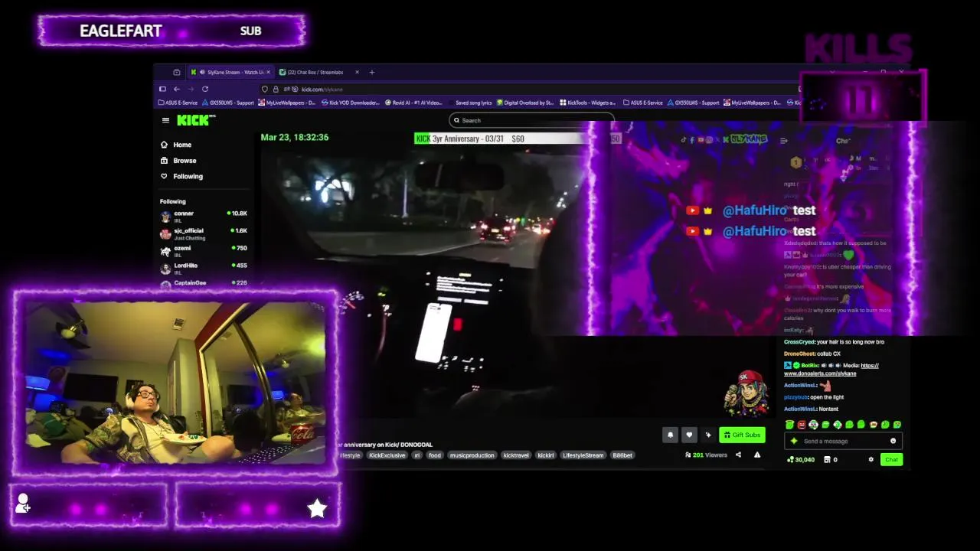
Task: Open the Following page in sidebar
Action: pyautogui.click(x=181, y=176)
